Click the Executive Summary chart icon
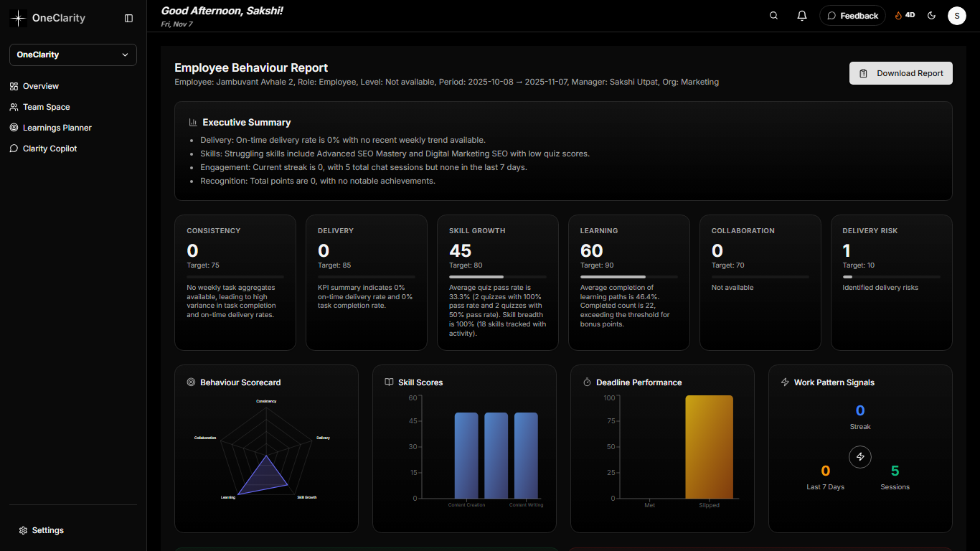The image size is (980, 551). point(193,123)
